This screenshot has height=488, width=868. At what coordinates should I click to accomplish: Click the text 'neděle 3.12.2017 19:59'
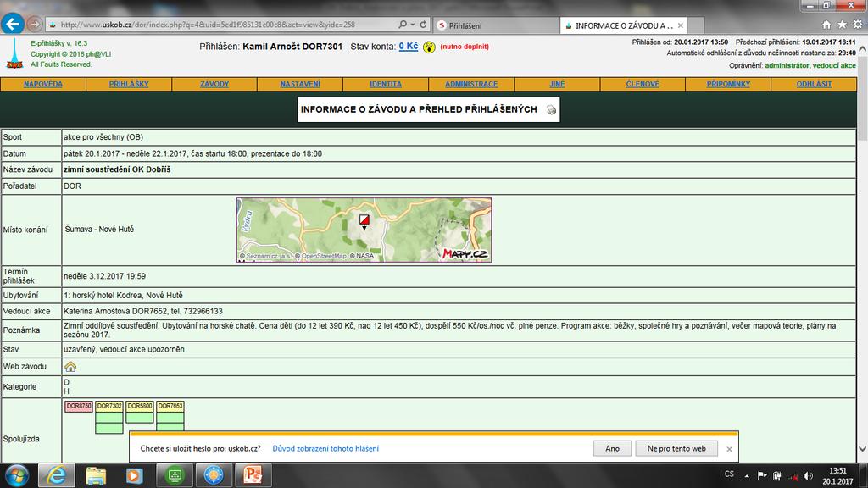click(104, 276)
